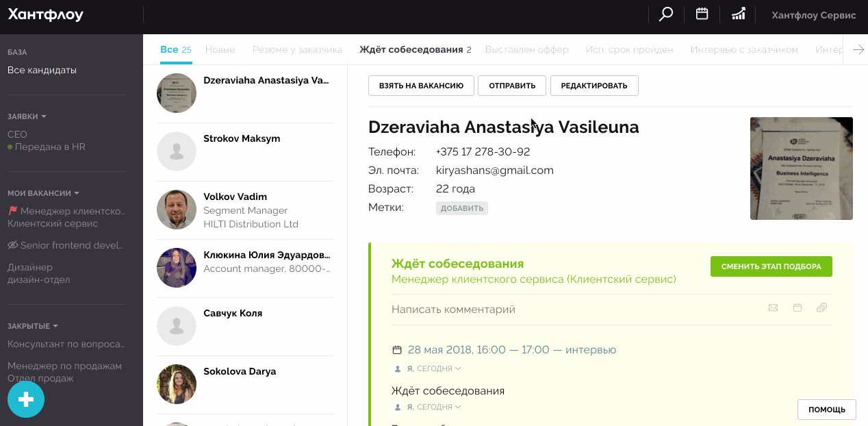This screenshot has width=868, height=426.
Task: Click the envelope icon in comment row
Action: point(773,308)
